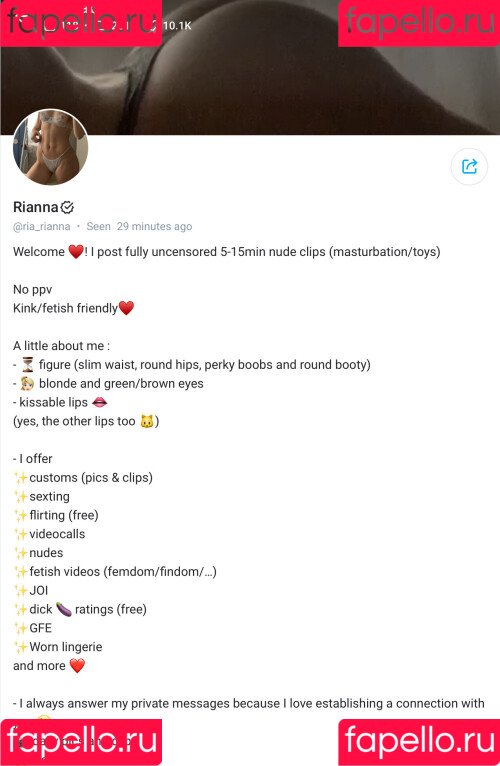Click the sparkle icon beside videocalls
This screenshot has height=766, width=500.
21,534
